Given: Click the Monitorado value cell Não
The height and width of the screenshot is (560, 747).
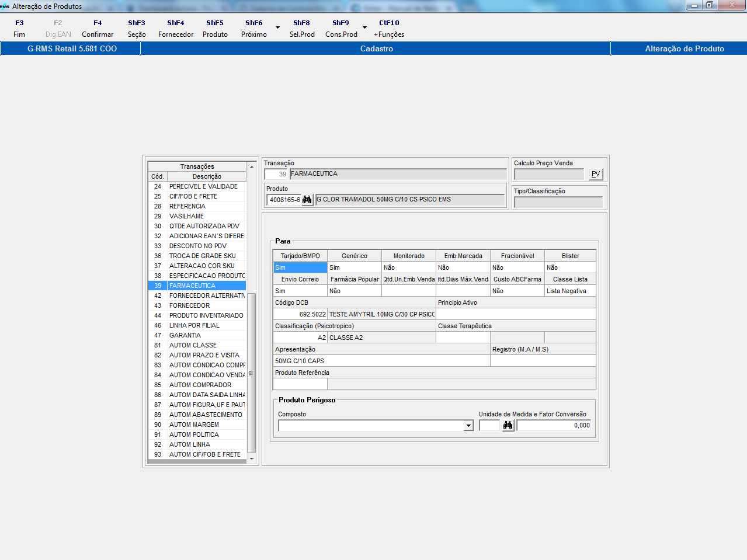Looking at the screenshot, I should pyautogui.click(x=409, y=267).
